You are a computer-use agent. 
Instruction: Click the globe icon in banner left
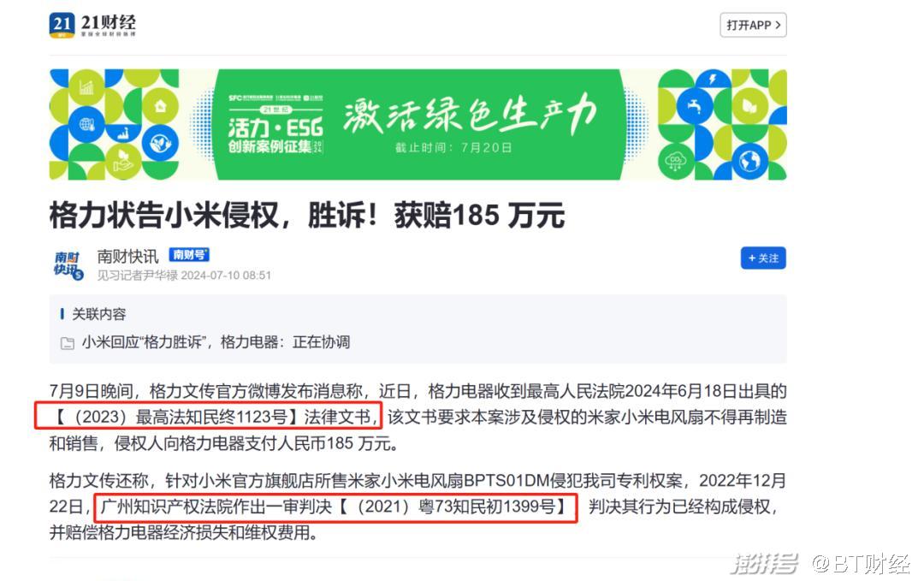86,124
